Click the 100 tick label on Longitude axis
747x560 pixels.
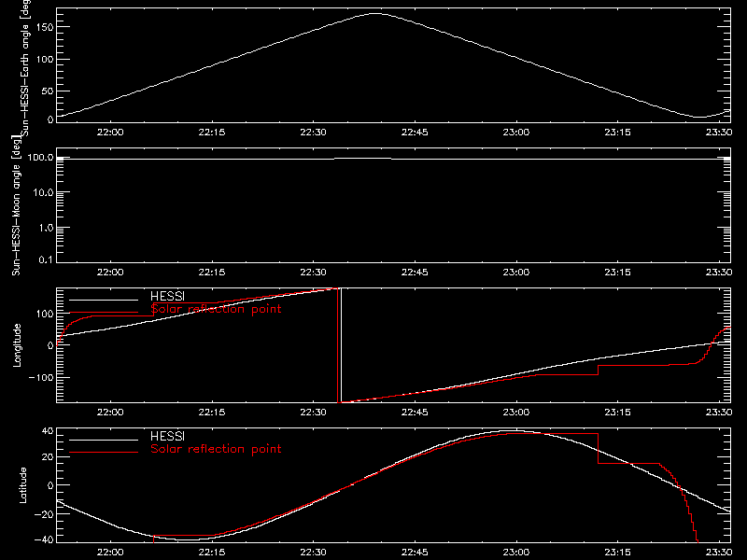45,314
